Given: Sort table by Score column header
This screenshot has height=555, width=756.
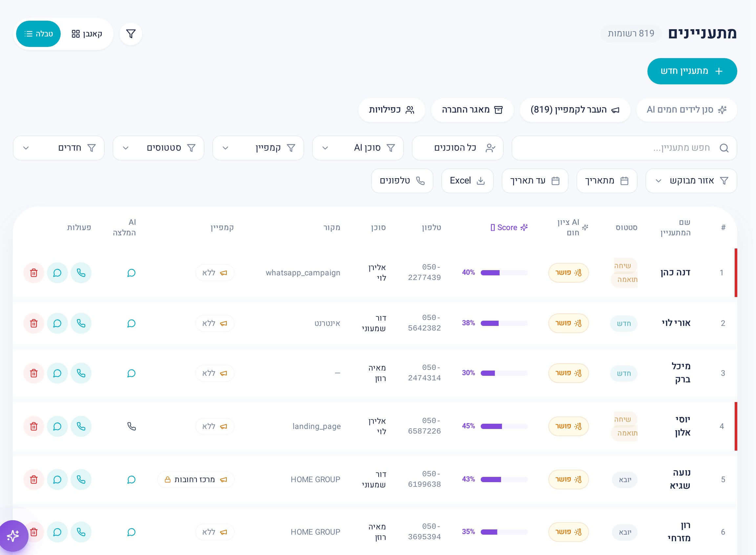Looking at the screenshot, I should 509,227.
